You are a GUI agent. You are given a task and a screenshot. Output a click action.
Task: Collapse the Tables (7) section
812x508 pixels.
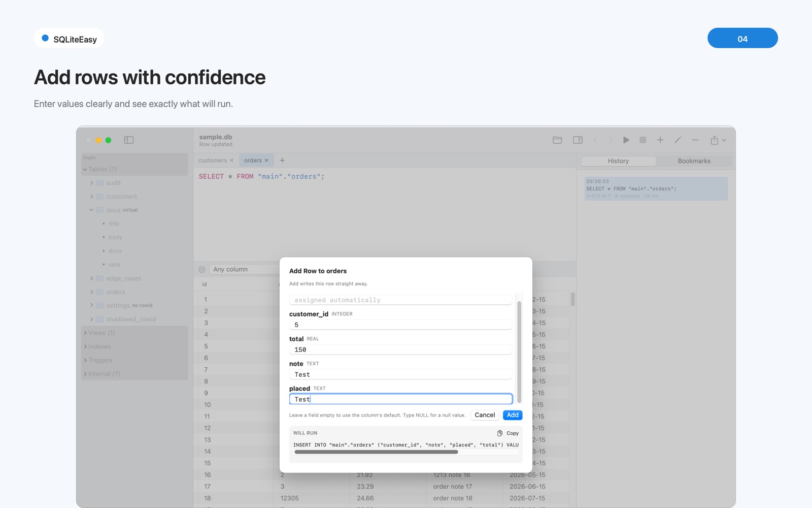pyautogui.click(x=85, y=170)
